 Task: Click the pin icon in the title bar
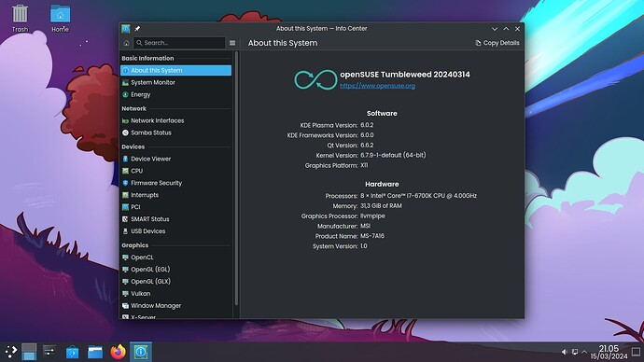click(x=137, y=29)
